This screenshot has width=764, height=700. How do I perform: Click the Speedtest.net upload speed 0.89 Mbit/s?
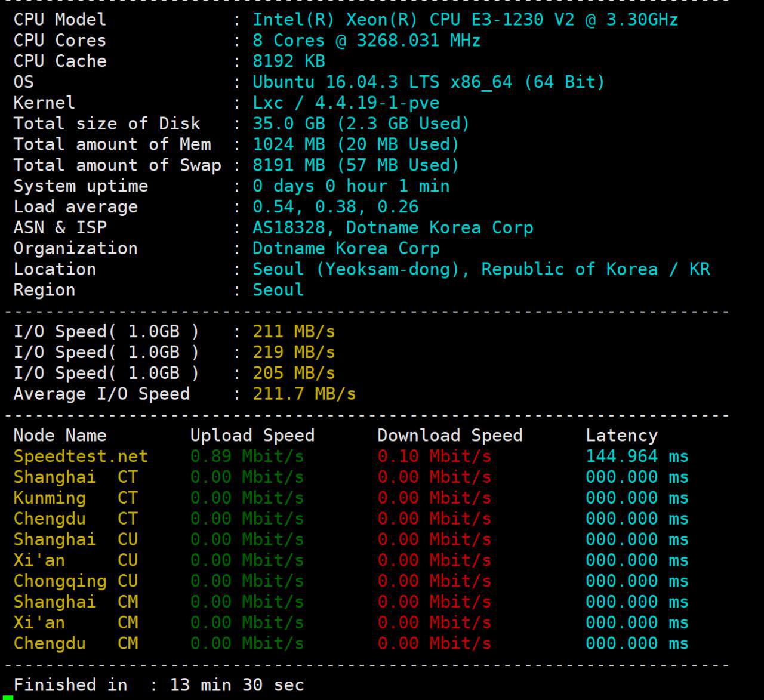tap(247, 457)
